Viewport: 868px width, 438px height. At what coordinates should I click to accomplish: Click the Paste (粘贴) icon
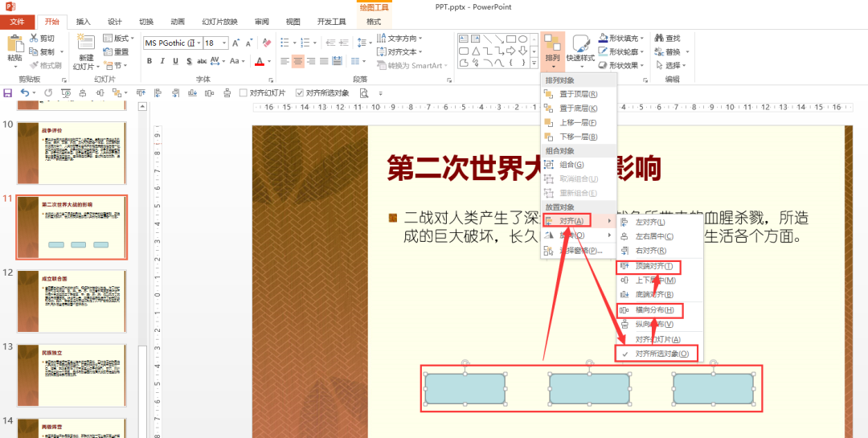pos(15,43)
